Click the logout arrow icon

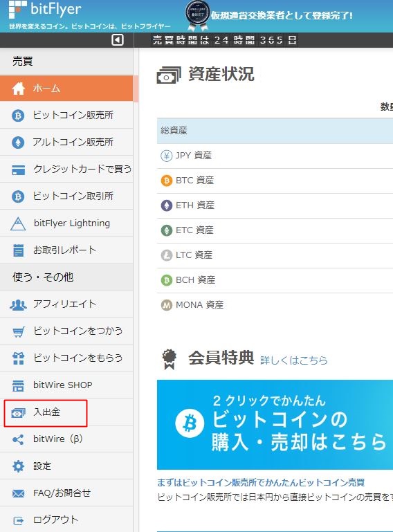pos(18,520)
